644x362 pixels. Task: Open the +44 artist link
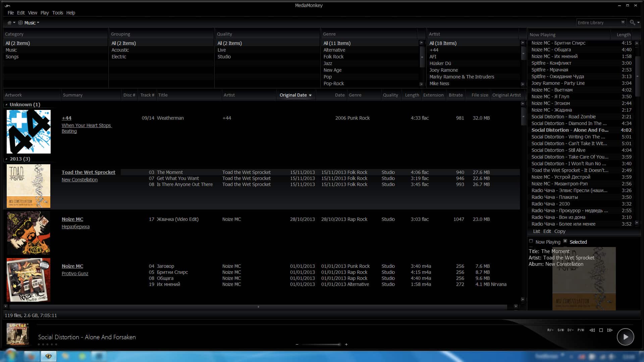66,118
